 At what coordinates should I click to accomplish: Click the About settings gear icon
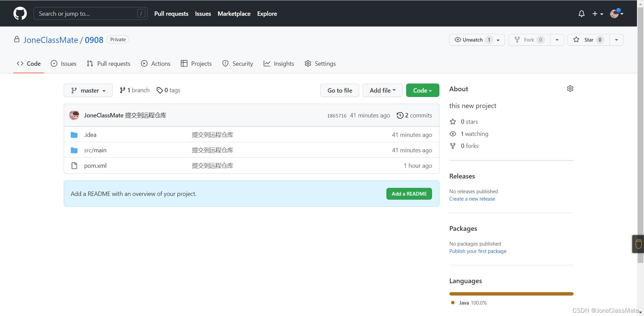[570, 89]
